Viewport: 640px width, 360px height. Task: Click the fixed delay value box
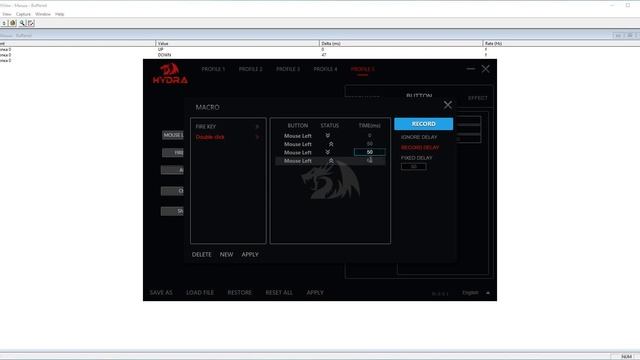pos(413,167)
